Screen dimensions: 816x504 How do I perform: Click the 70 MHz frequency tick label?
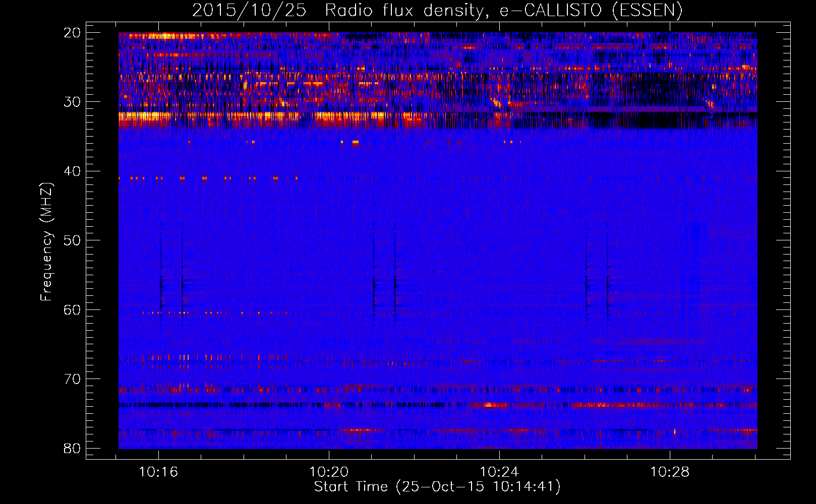click(72, 379)
